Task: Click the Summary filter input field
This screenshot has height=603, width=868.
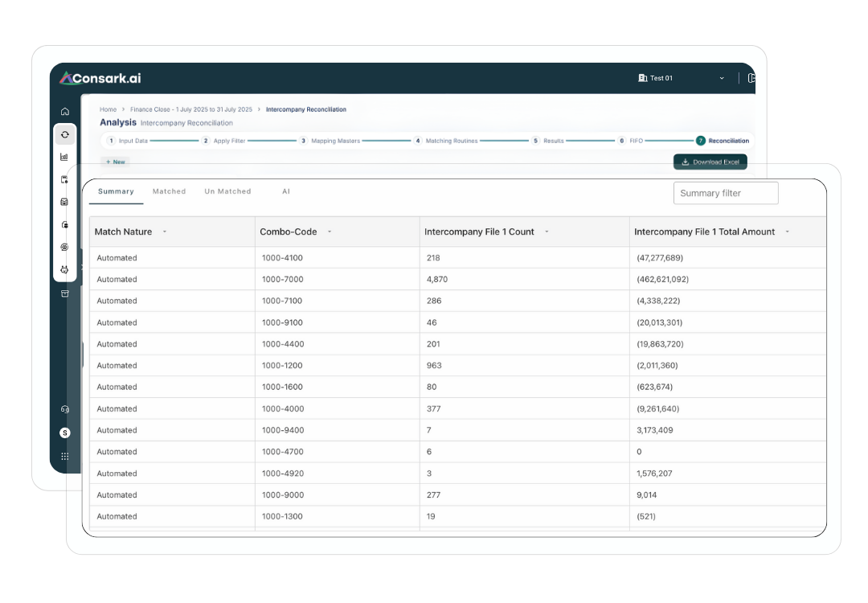Action: coord(725,193)
